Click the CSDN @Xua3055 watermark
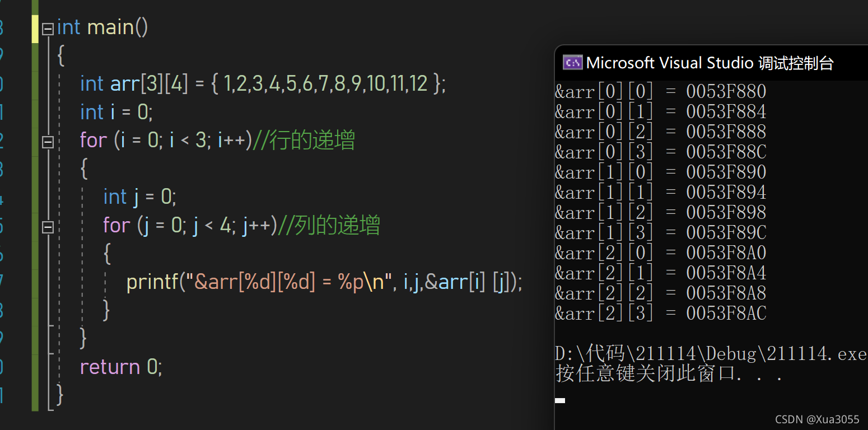Image resolution: width=868 pixels, height=430 pixels. [817, 419]
